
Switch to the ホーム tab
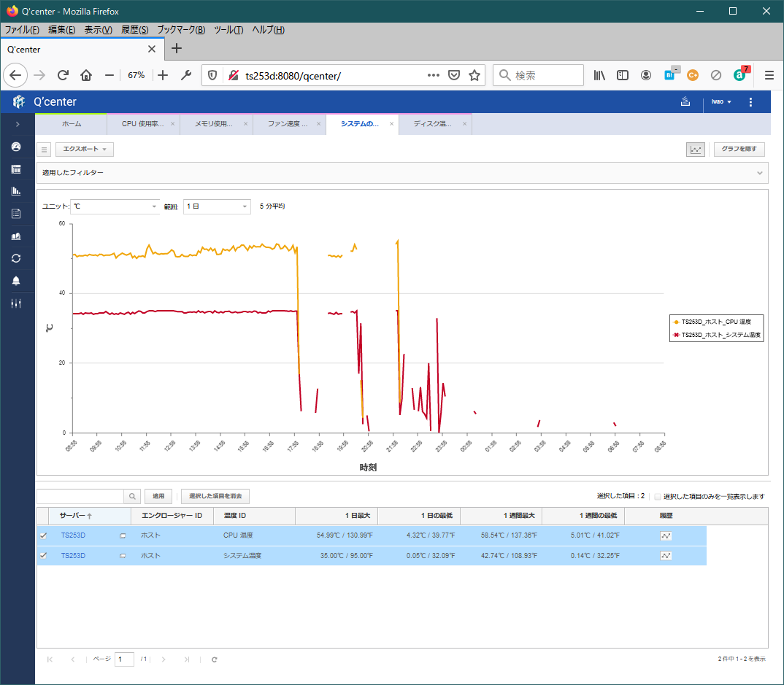71,124
